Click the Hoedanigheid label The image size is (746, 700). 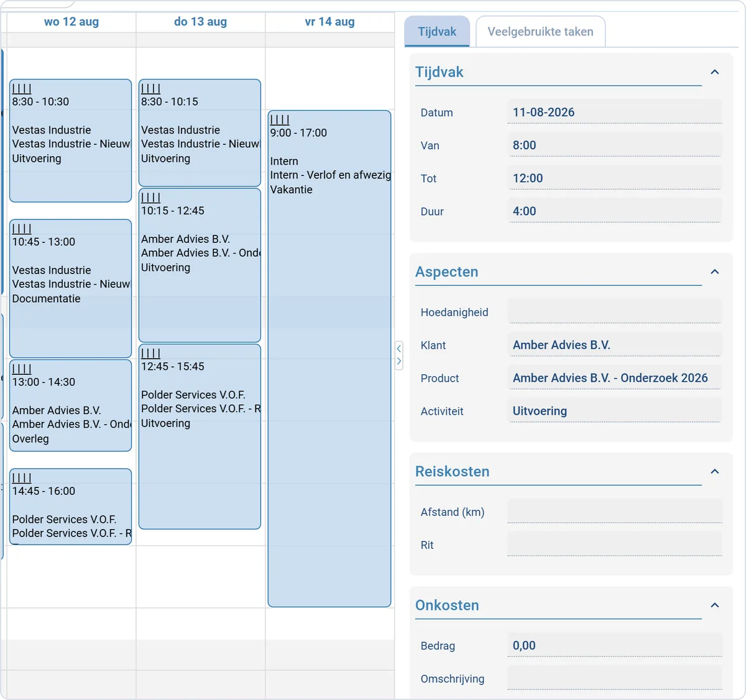pyautogui.click(x=454, y=312)
